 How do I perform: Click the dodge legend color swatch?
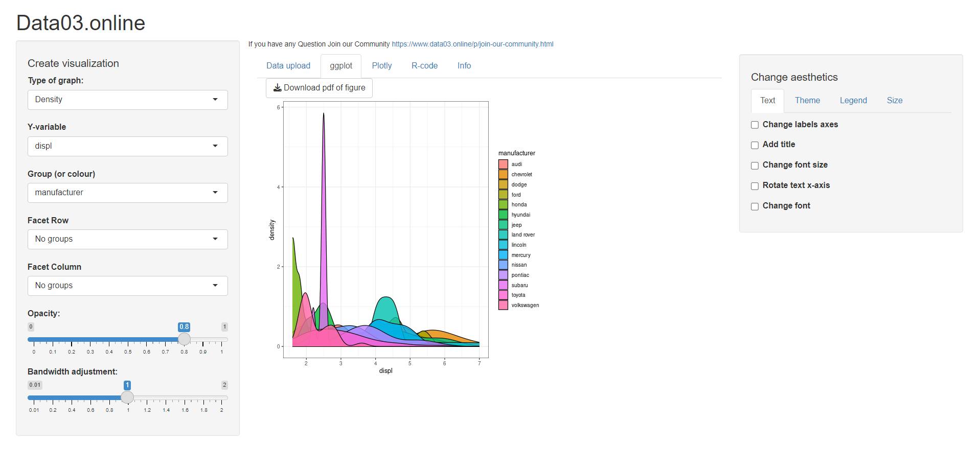pos(503,184)
